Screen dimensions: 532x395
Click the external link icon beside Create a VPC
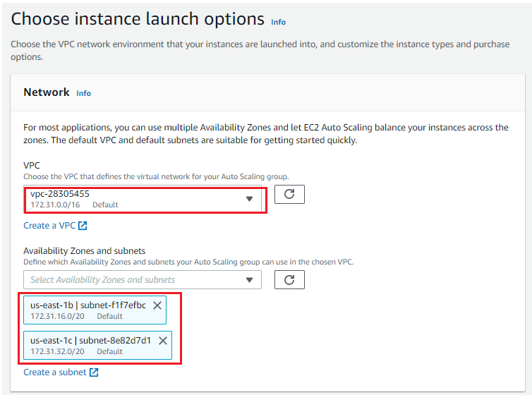(83, 226)
